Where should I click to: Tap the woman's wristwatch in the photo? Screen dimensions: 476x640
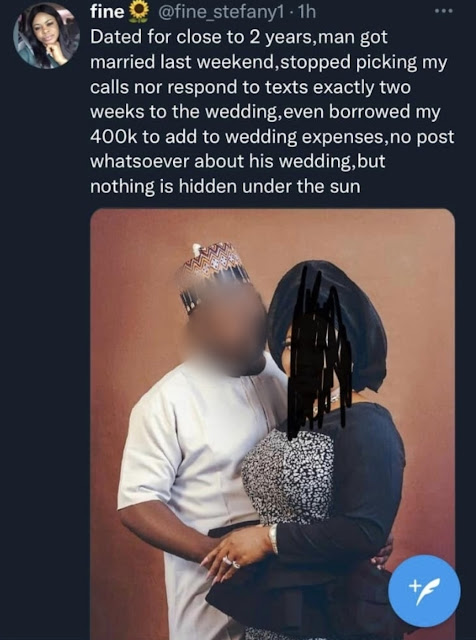pyautogui.click(x=273, y=538)
